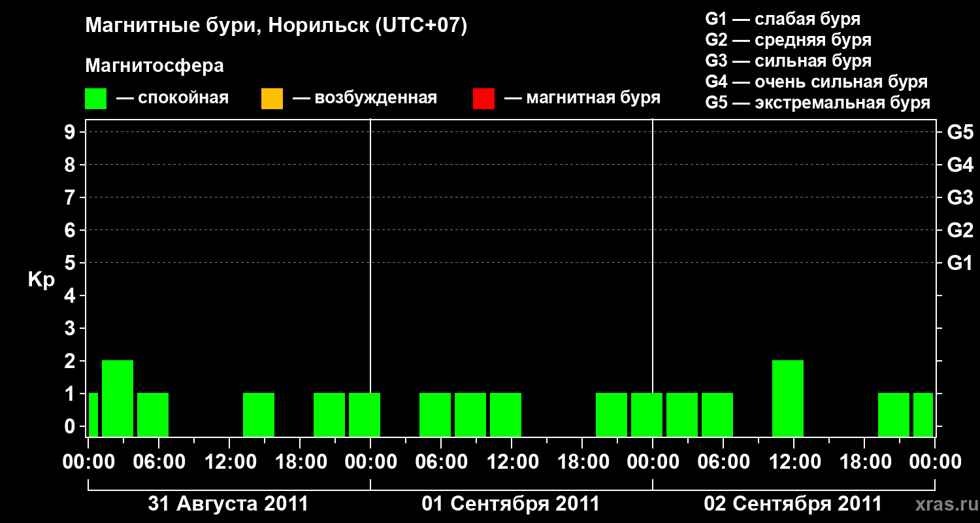Click the narrow first bar at 00:00 on 31 Августа
This screenshot has width=980, height=523.
point(93,414)
